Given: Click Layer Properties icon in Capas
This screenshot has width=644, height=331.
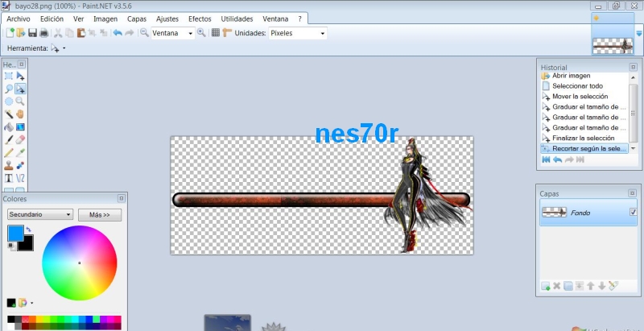Looking at the screenshot, I should (x=613, y=286).
